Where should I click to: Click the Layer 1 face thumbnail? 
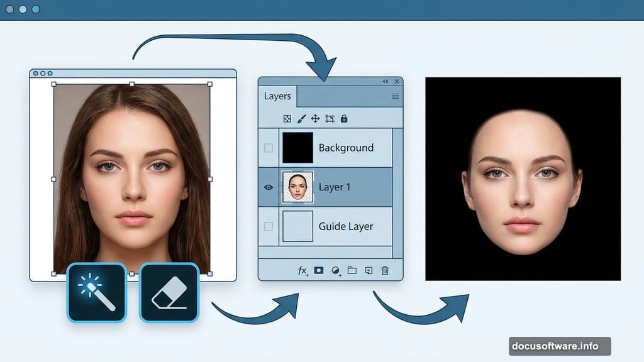[x=298, y=187]
